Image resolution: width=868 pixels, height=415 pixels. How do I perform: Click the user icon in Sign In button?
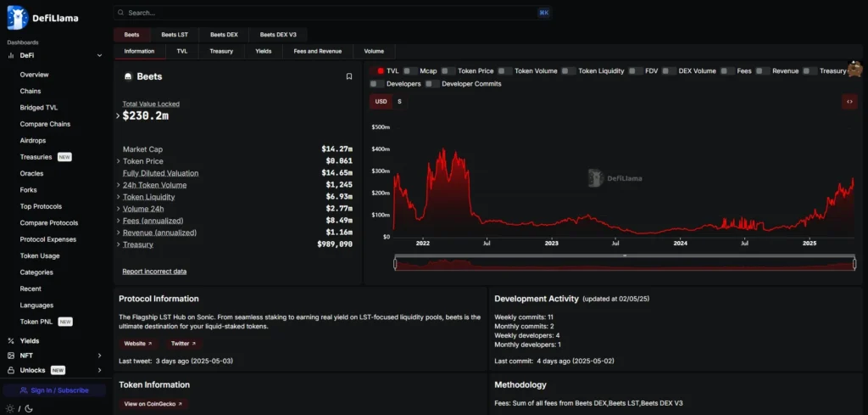23,390
